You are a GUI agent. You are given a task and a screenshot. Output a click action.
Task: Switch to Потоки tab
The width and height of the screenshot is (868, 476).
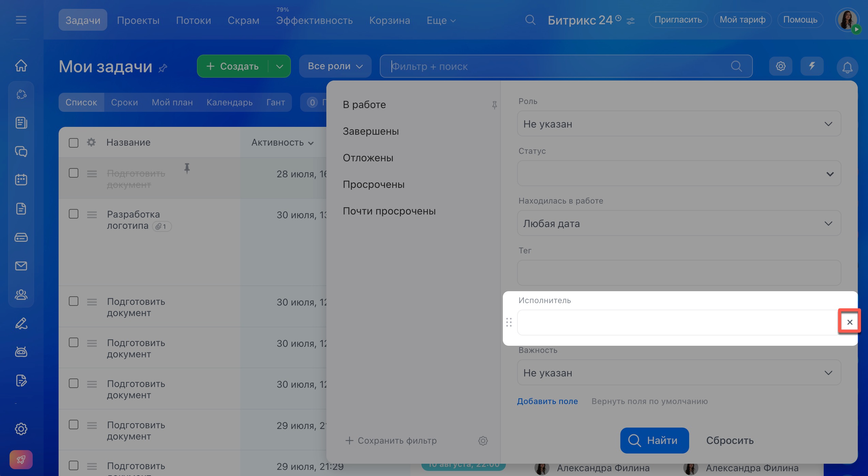tap(193, 20)
